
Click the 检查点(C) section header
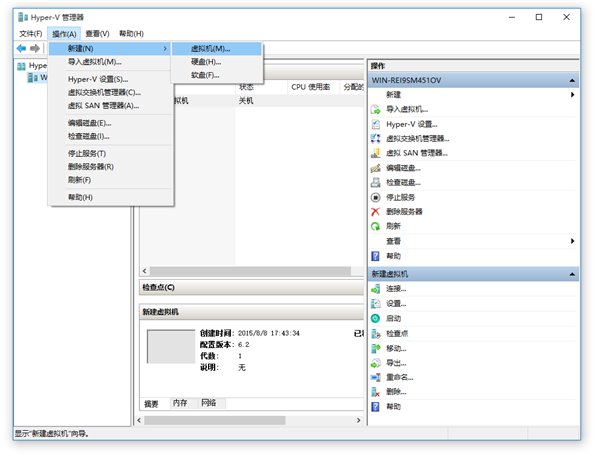251,287
